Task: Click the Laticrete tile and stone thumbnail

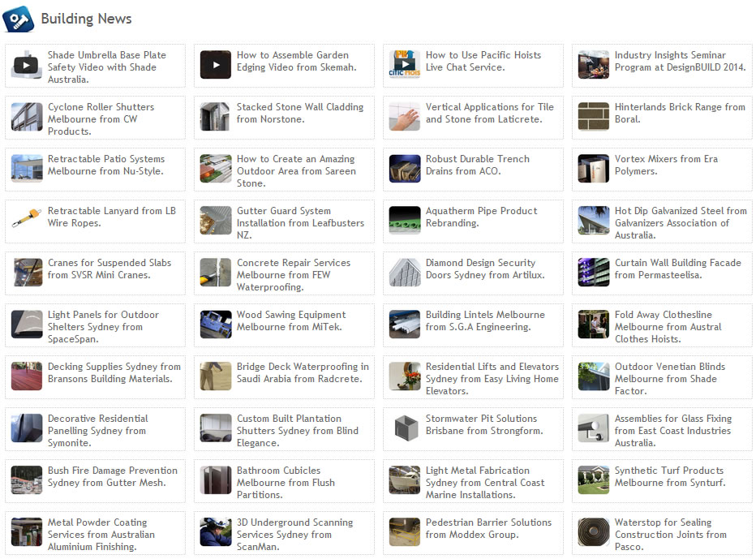Action: tap(405, 117)
